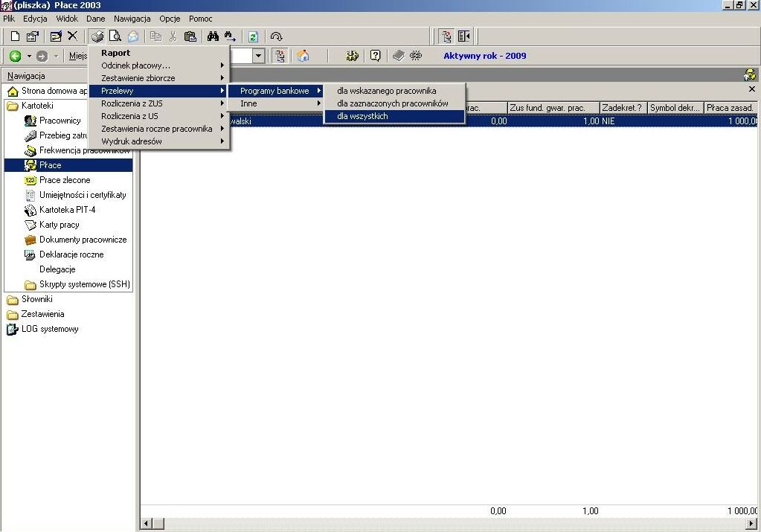
Task: Click the Print report printer icon
Action: [x=97, y=36]
